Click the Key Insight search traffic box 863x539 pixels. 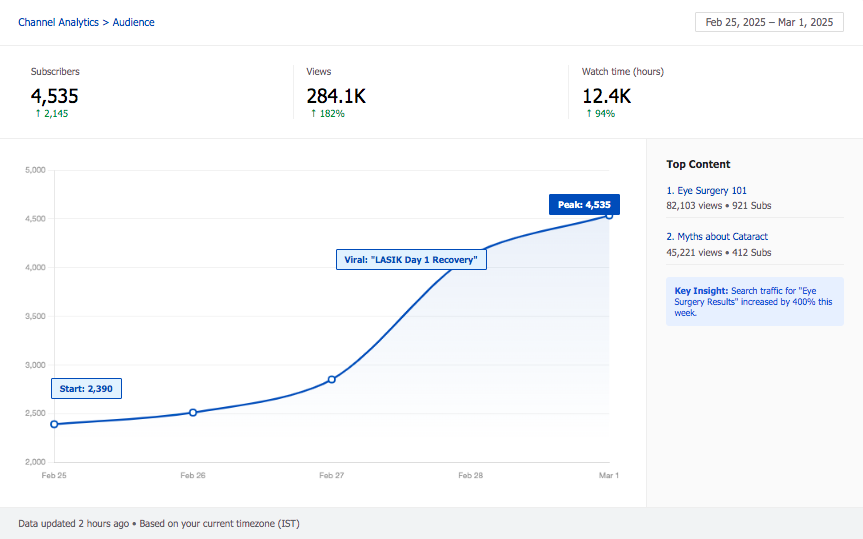pyautogui.click(x=754, y=301)
